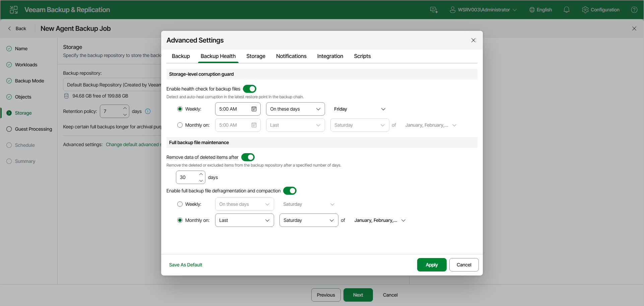The image size is (644, 306).
Task: Select Weekly radio for health check
Action: click(180, 109)
